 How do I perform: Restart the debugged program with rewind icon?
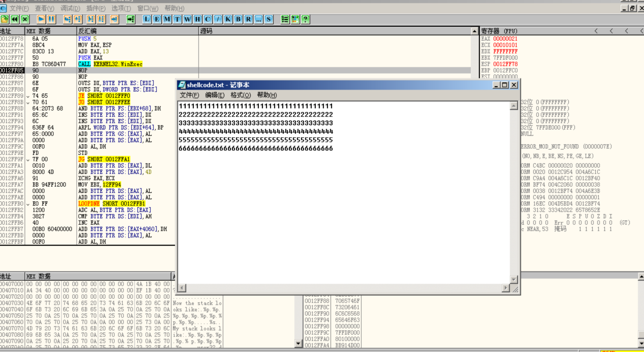(x=15, y=19)
